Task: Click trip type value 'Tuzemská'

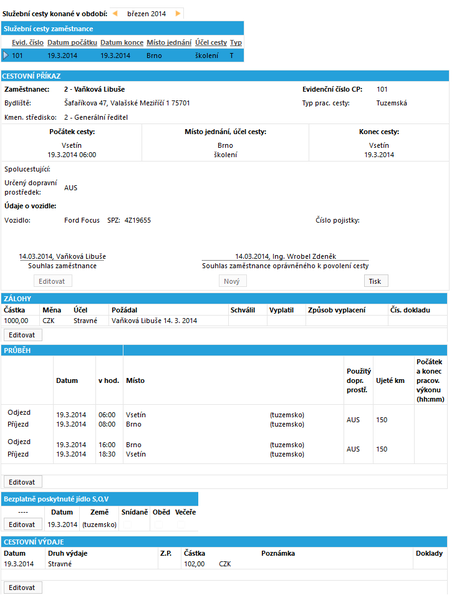Action: tap(392, 103)
